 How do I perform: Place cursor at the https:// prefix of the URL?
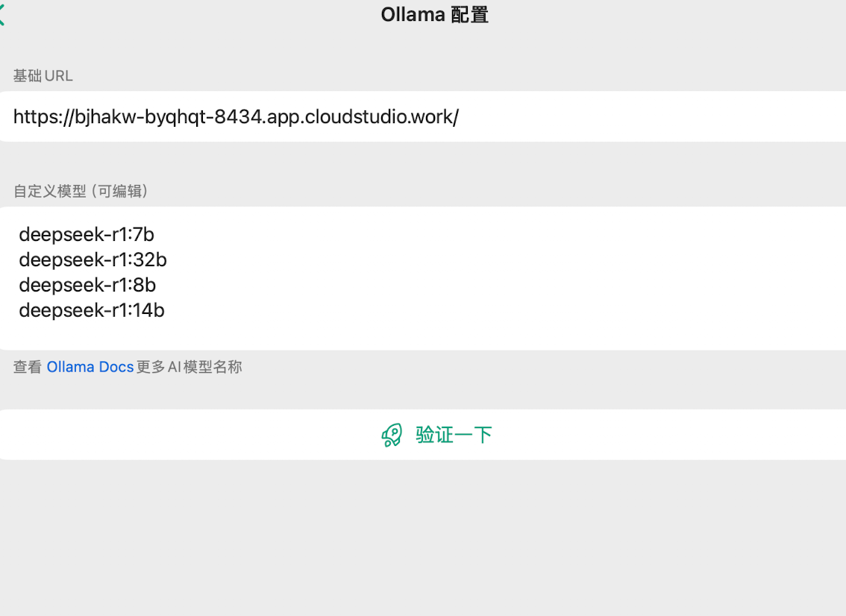41,116
